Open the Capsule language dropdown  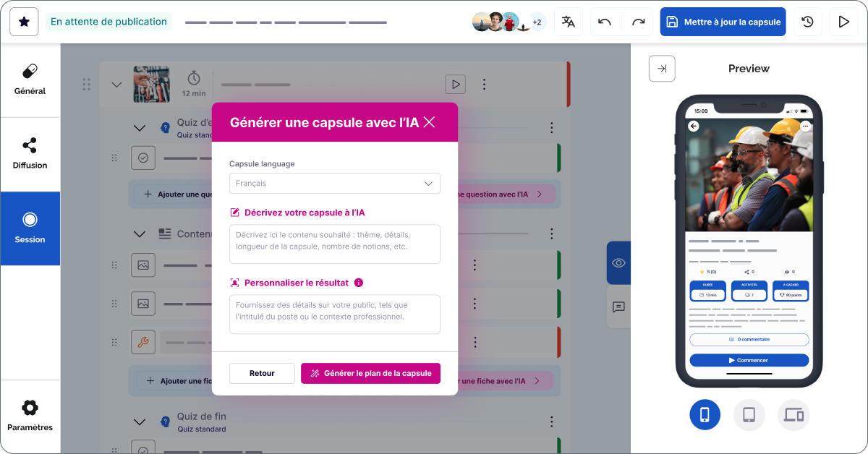pos(335,184)
